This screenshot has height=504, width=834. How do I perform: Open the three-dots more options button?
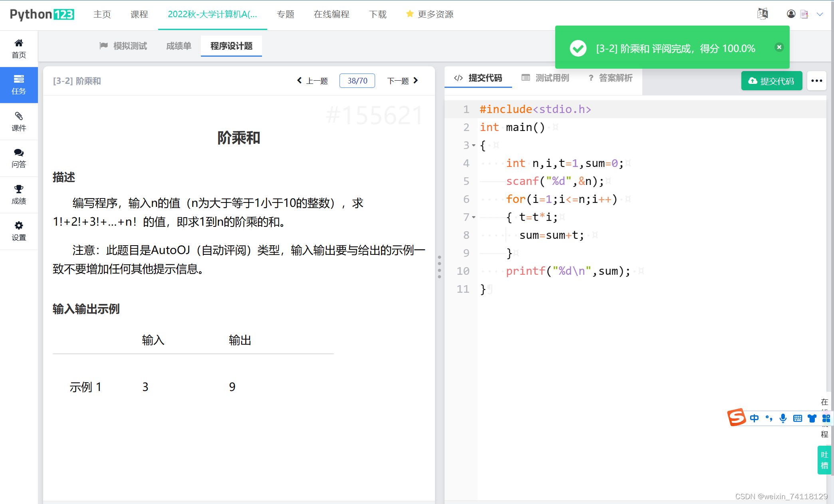[x=816, y=81]
